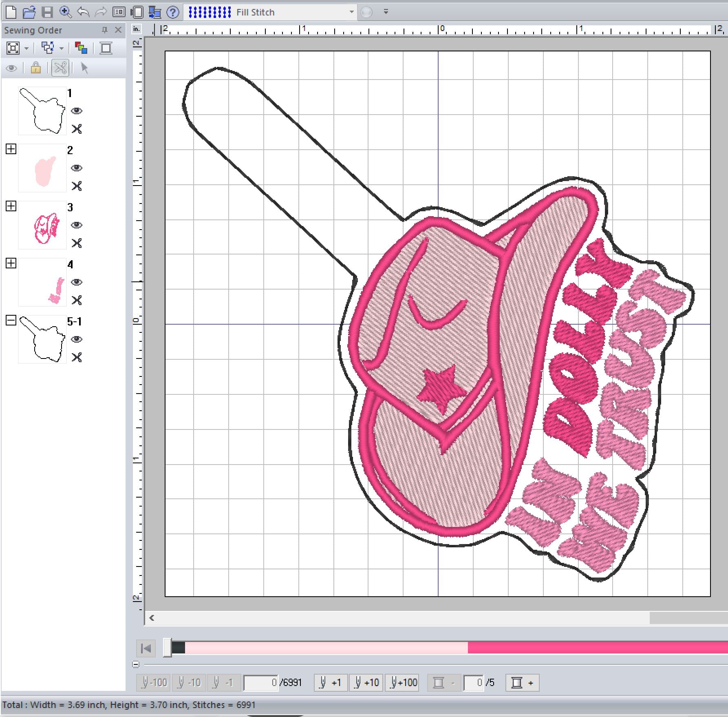The image size is (728, 717).
Task: Click the ruler unit 'in.' button
Action: (x=137, y=29)
